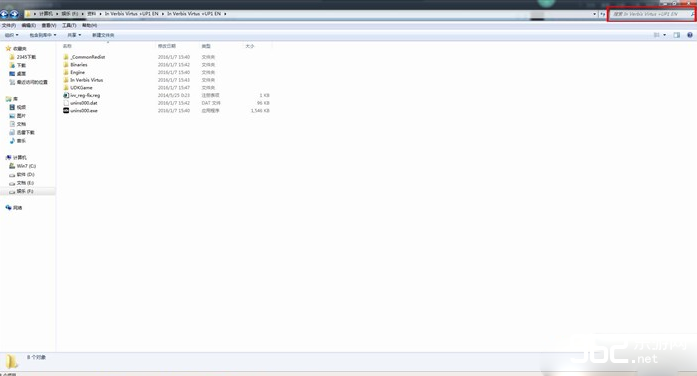Toggle the preview pane icon
This screenshot has height=376, width=697.
tap(677, 35)
